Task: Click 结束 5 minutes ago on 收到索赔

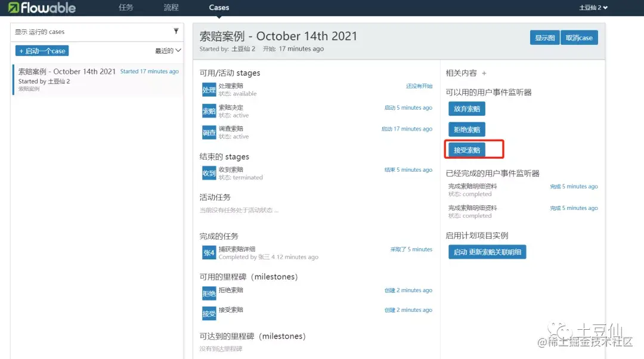Action: tap(408, 169)
